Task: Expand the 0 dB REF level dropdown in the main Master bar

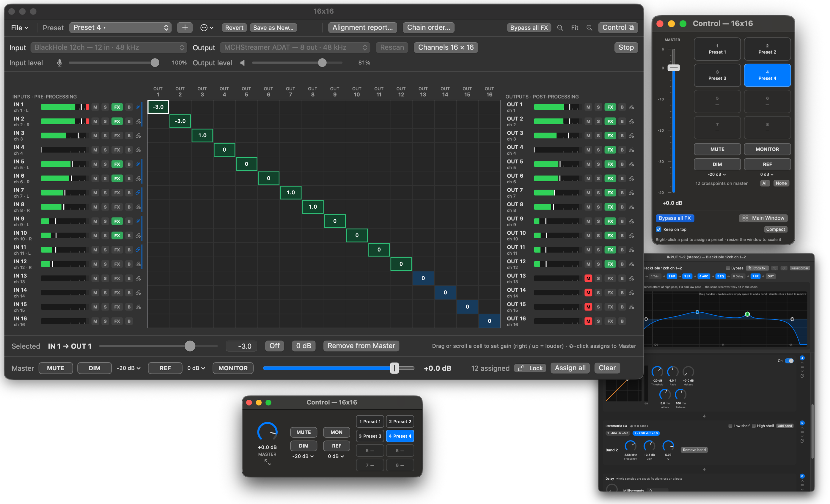Action: (196, 368)
